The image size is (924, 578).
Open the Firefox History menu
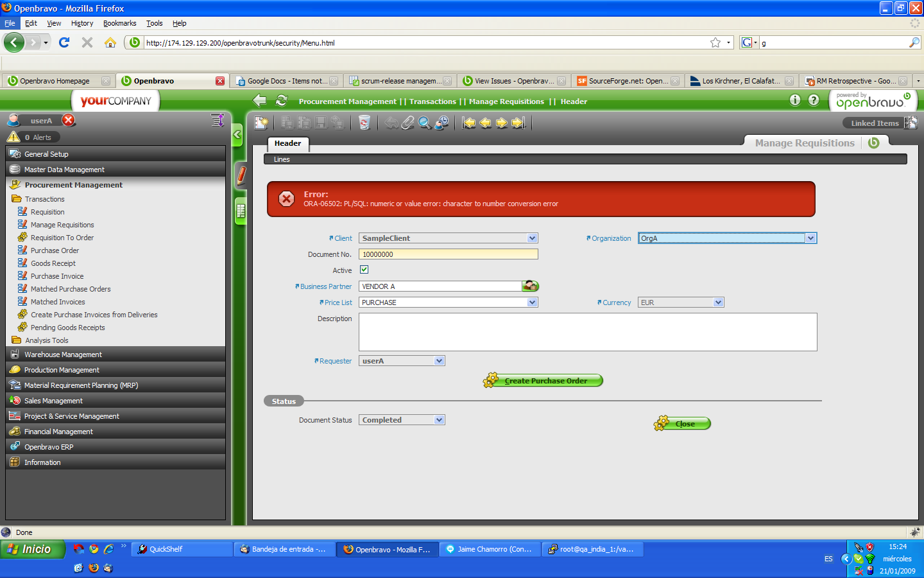tap(82, 23)
